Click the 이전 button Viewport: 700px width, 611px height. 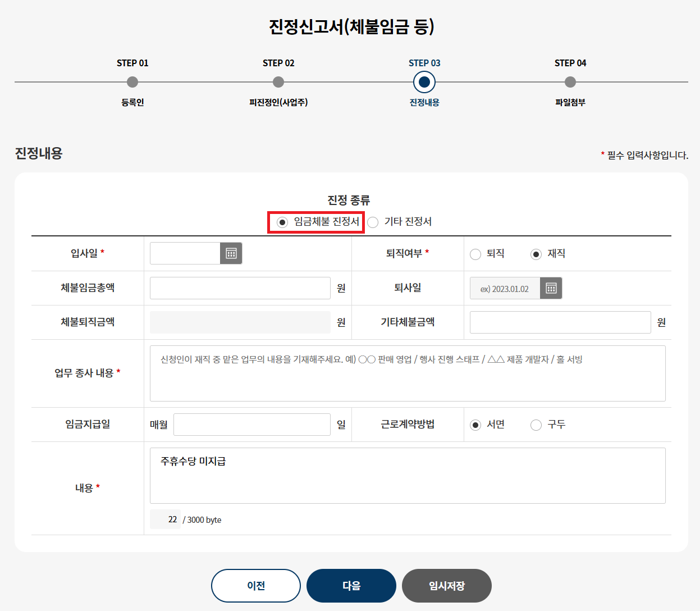click(x=255, y=585)
